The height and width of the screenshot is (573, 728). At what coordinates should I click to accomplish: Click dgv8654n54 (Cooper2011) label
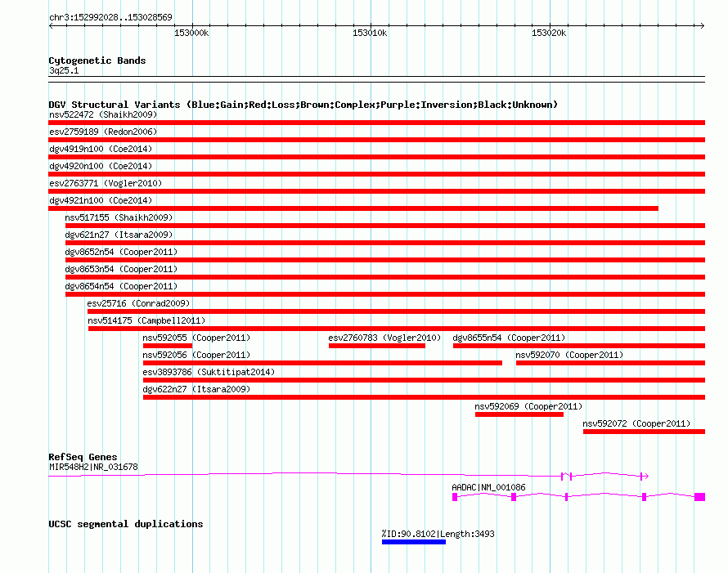click(121, 286)
